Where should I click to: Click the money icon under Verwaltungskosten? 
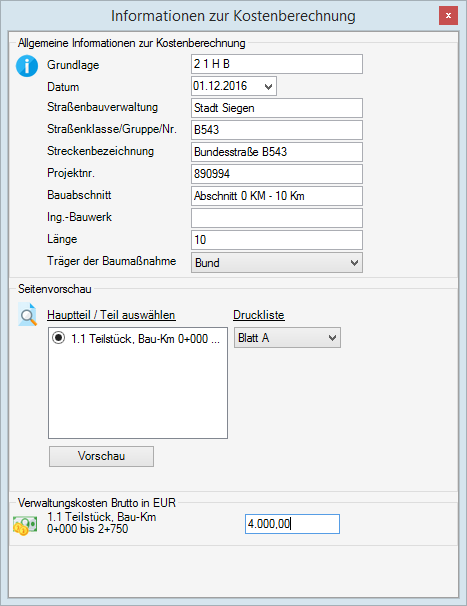pos(25,526)
